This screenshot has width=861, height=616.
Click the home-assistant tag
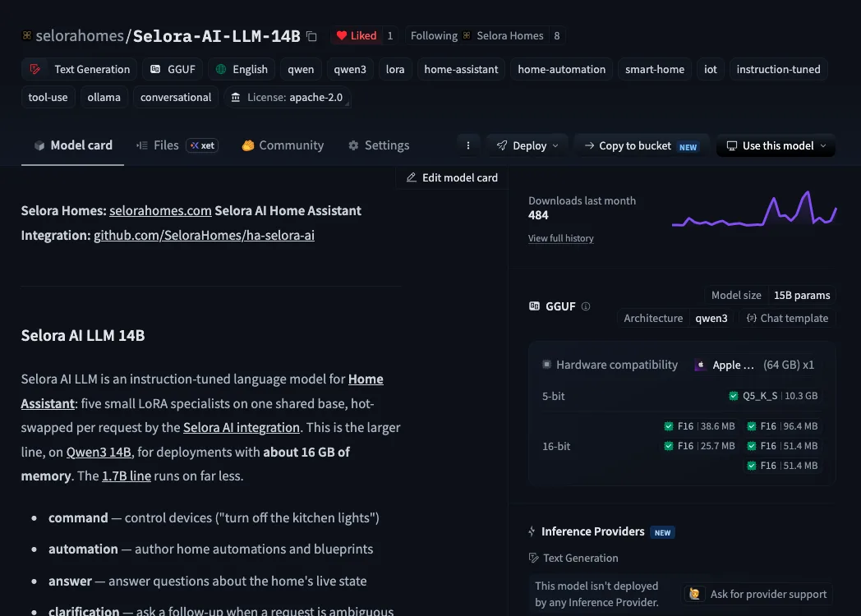tap(461, 69)
